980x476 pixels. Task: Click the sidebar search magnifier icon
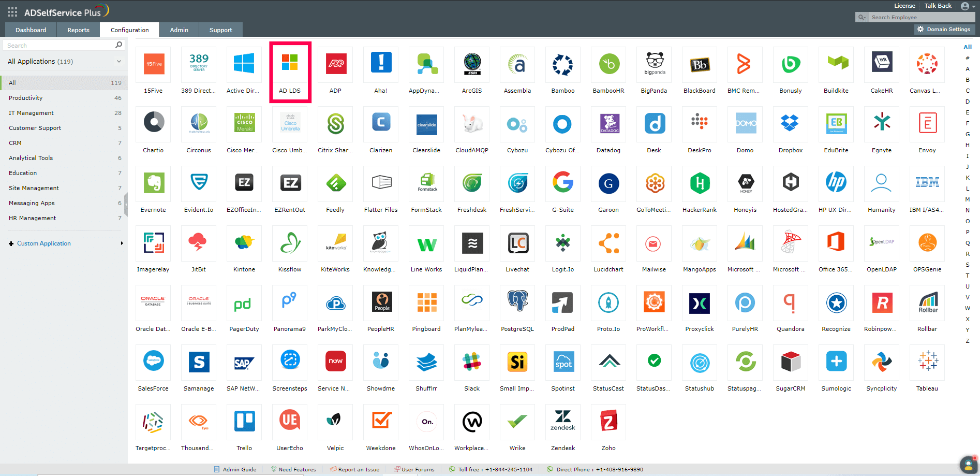[119, 45]
